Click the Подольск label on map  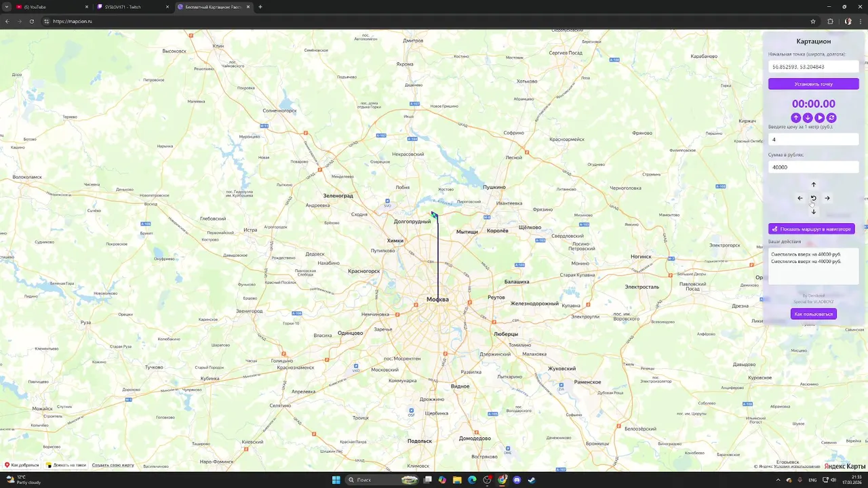point(419,441)
